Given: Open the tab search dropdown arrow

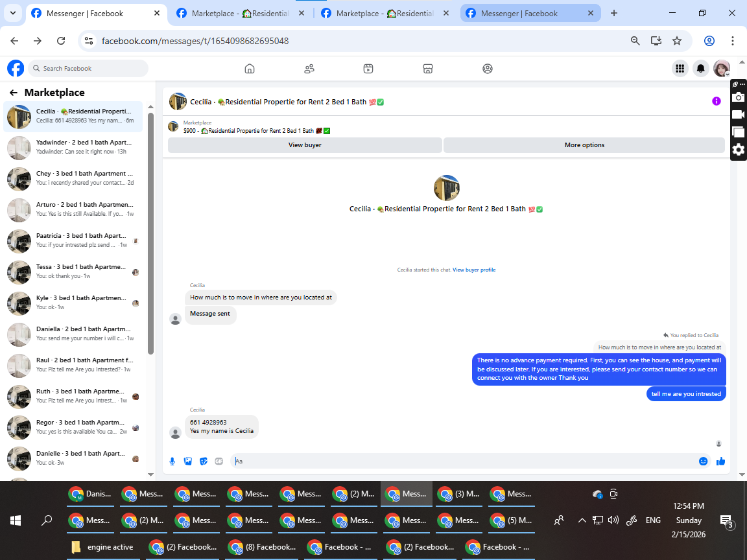Looking at the screenshot, I should (x=13, y=14).
